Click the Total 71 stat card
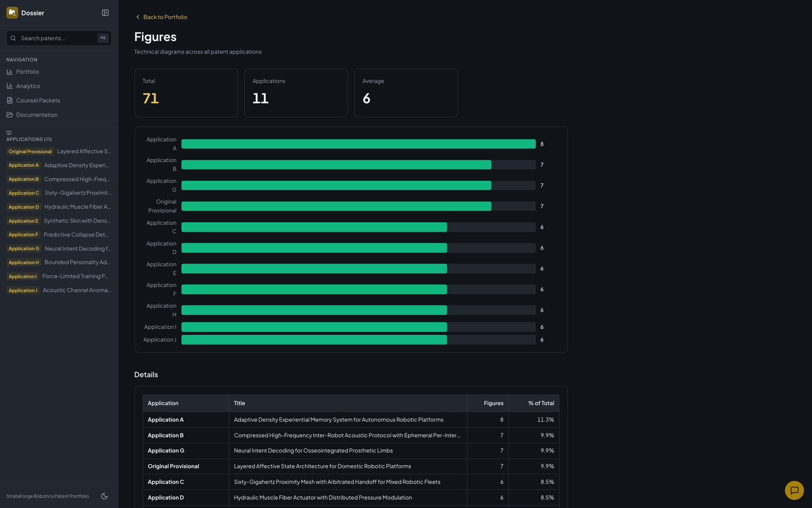Screen dimensions: 812x508 [x=186, y=93]
